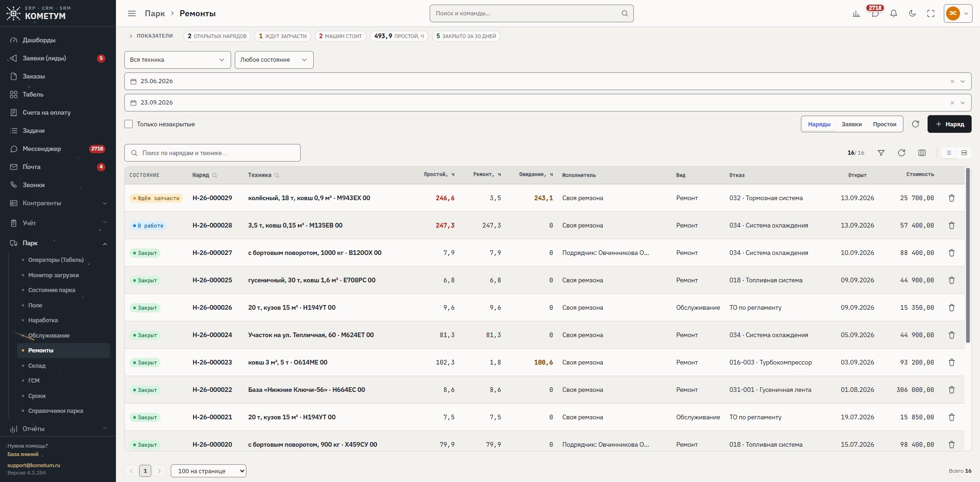Create new Наряд button
980x482 pixels.
click(949, 124)
